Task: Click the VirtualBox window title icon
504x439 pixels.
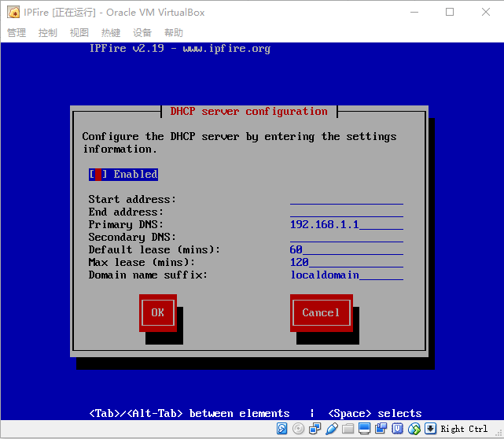Action: click(13, 13)
